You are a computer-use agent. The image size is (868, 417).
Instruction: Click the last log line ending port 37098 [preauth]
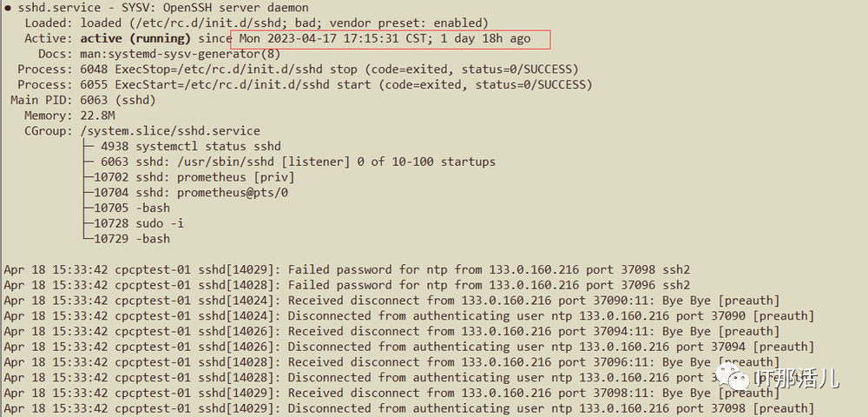coord(408,408)
